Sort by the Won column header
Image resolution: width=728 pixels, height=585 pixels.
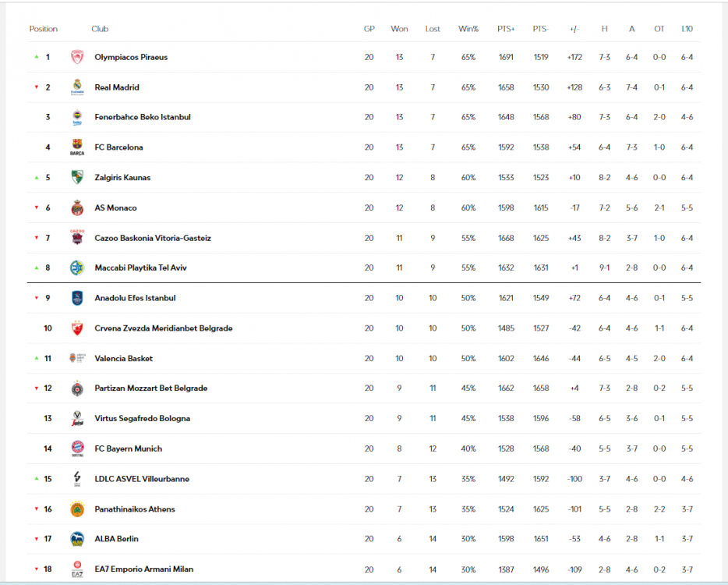coord(399,29)
